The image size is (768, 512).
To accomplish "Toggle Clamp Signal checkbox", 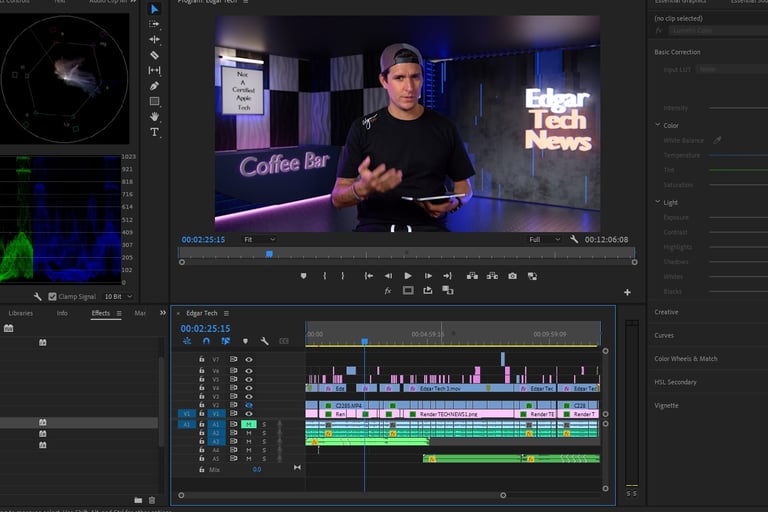I will click(x=52, y=296).
